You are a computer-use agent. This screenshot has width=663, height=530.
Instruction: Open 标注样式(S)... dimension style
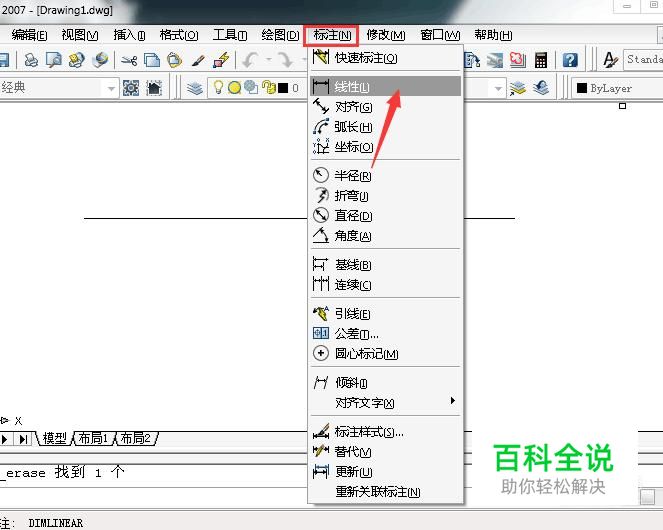click(386, 431)
